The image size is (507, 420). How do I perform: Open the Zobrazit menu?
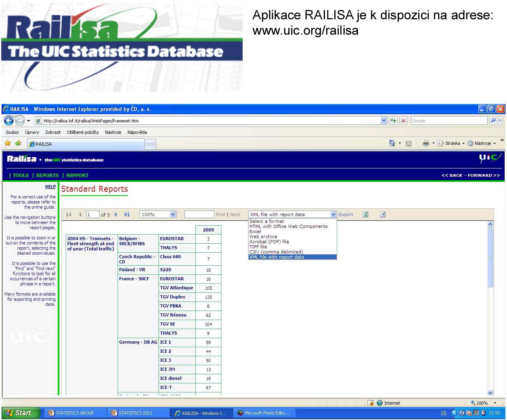pyautogui.click(x=53, y=132)
